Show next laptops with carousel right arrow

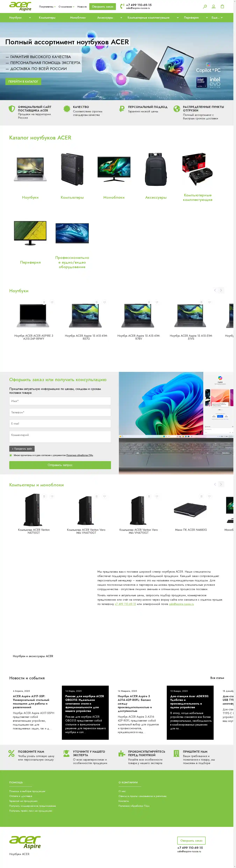[221, 290]
